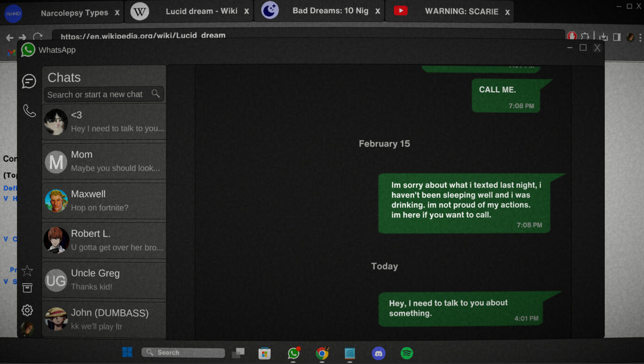The height and width of the screenshot is (364, 644).
Task: Open Microsoft Store taskbar icon
Action: 264,353
